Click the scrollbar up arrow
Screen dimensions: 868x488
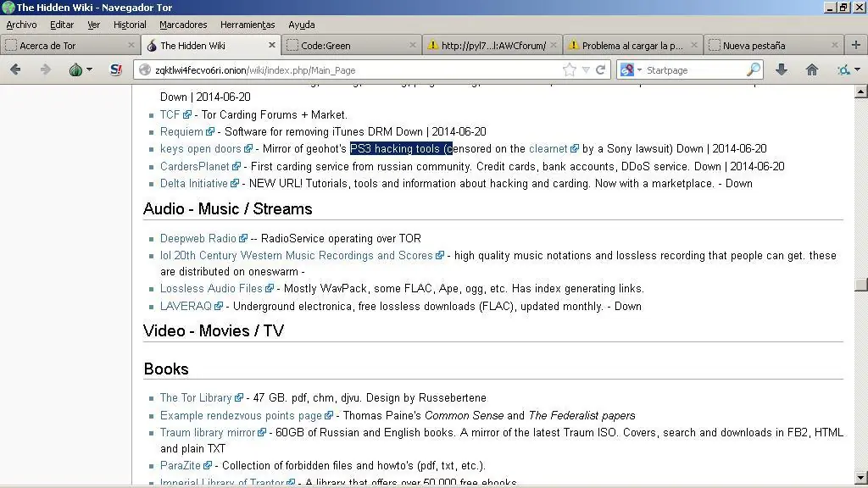861,91
